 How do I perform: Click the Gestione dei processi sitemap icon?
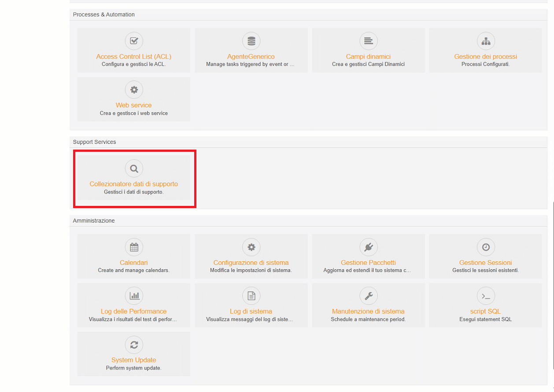(486, 41)
